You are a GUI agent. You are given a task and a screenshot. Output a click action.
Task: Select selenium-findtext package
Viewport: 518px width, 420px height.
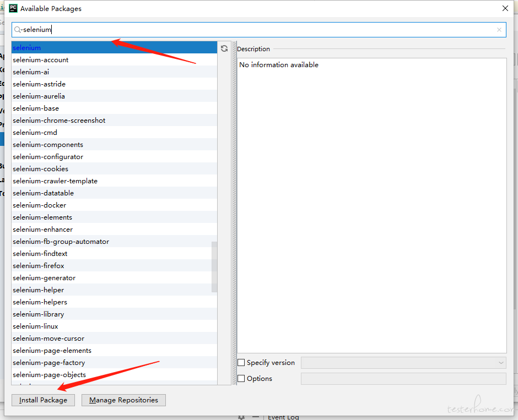(114, 253)
